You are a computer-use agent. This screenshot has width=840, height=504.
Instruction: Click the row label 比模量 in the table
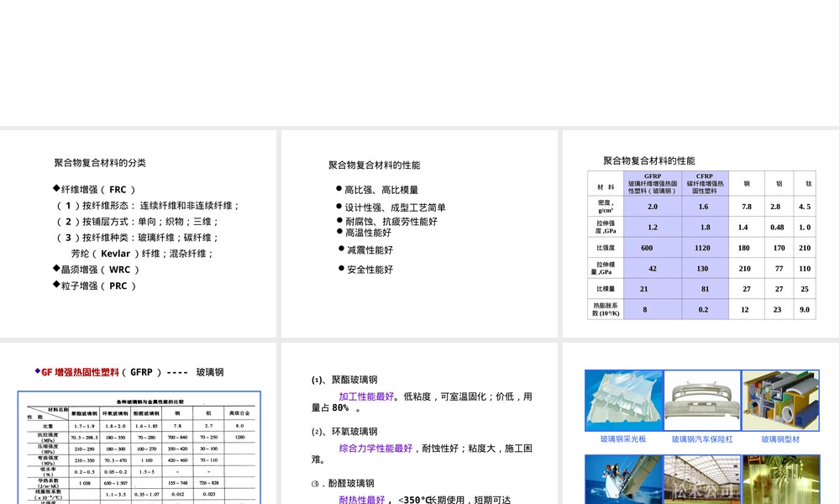coord(606,289)
